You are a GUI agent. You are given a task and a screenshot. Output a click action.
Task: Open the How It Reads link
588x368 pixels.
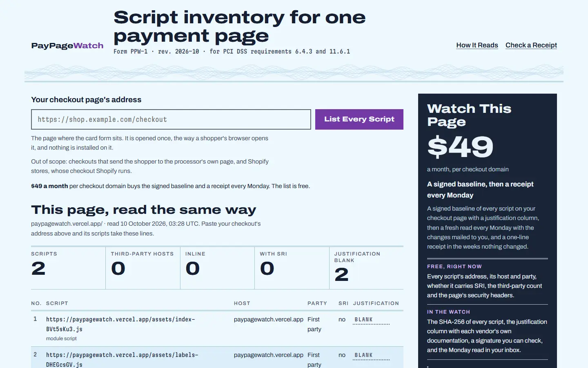point(477,45)
